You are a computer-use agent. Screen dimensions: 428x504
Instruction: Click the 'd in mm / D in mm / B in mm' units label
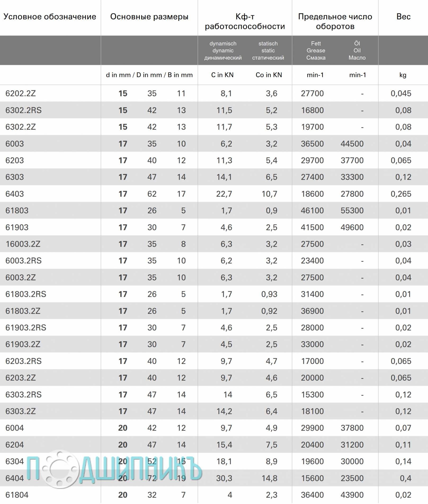click(x=149, y=75)
